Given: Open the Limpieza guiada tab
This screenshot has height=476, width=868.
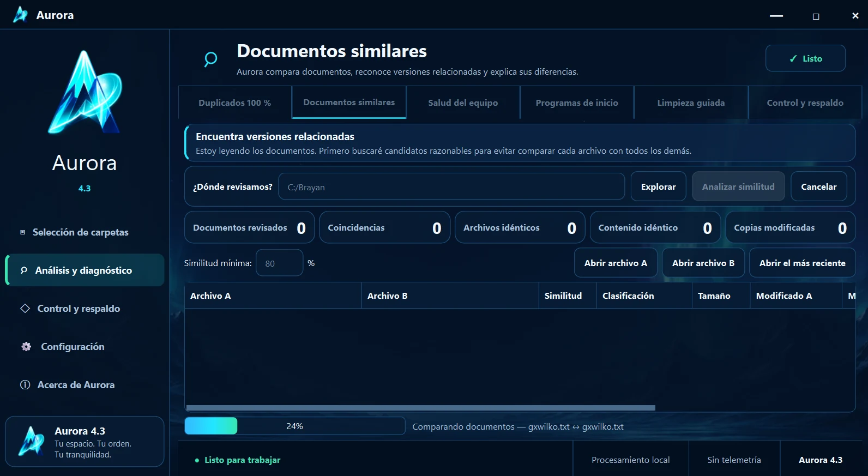Looking at the screenshot, I should coord(691,103).
